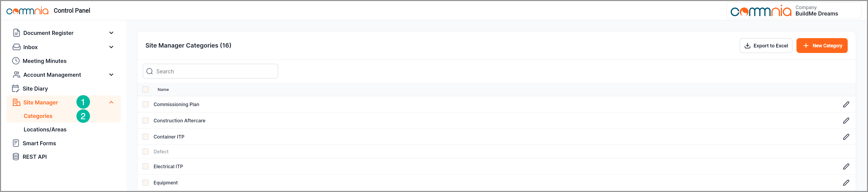Click the Export to Excel button
This screenshot has width=868, height=192.
pyautogui.click(x=766, y=46)
